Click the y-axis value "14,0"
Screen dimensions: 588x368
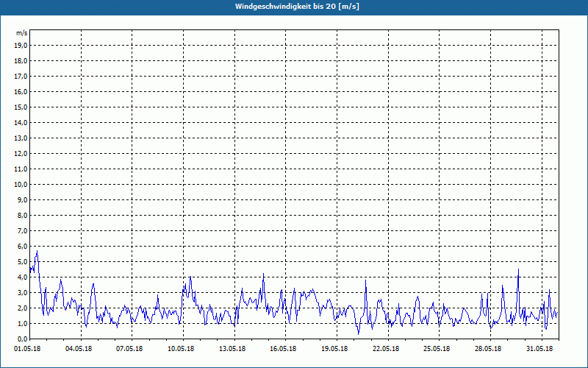point(21,122)
